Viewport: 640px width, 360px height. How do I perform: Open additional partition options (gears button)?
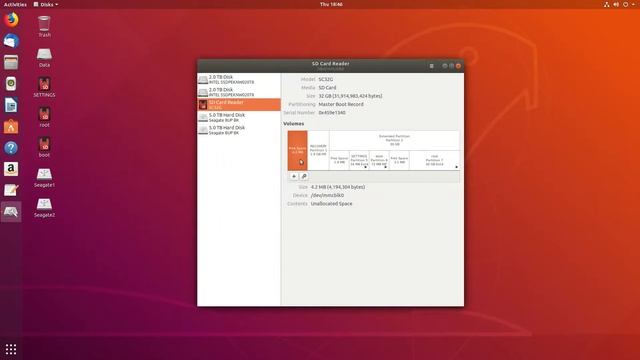[304, 176]
